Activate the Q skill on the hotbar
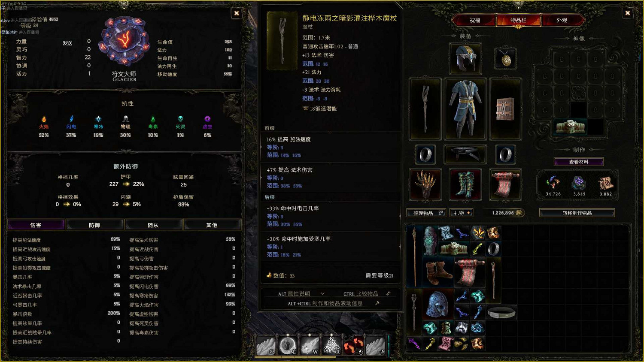 pos(266,346)
